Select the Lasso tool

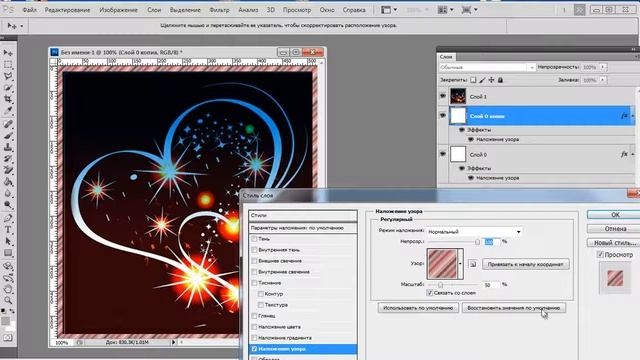[8, 76]
